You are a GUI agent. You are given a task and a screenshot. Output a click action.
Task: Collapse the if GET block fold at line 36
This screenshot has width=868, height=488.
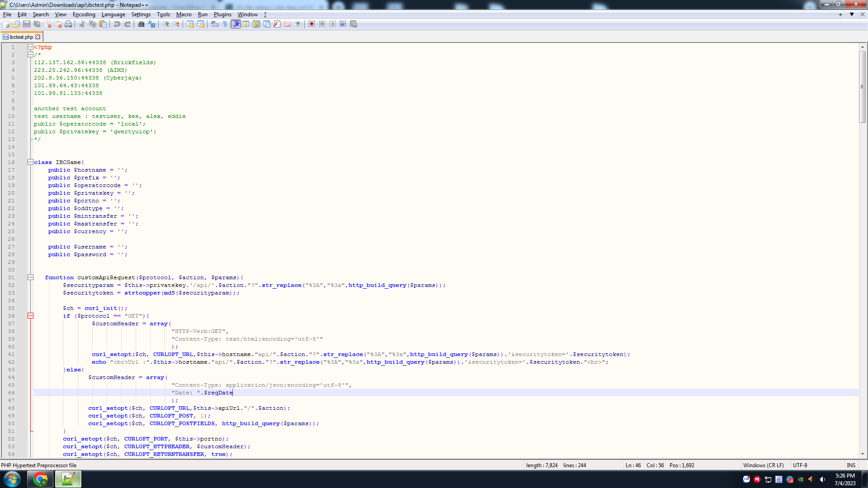pos(30,316)
